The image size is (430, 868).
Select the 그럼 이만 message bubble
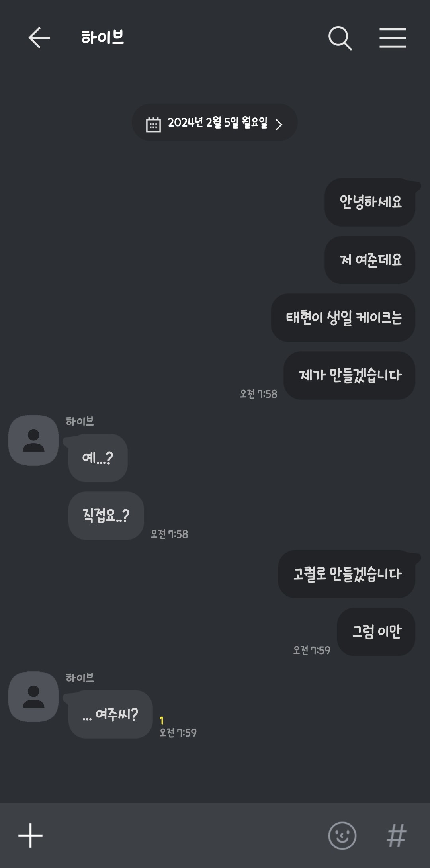pyautogui.click(x=376, y=631)
